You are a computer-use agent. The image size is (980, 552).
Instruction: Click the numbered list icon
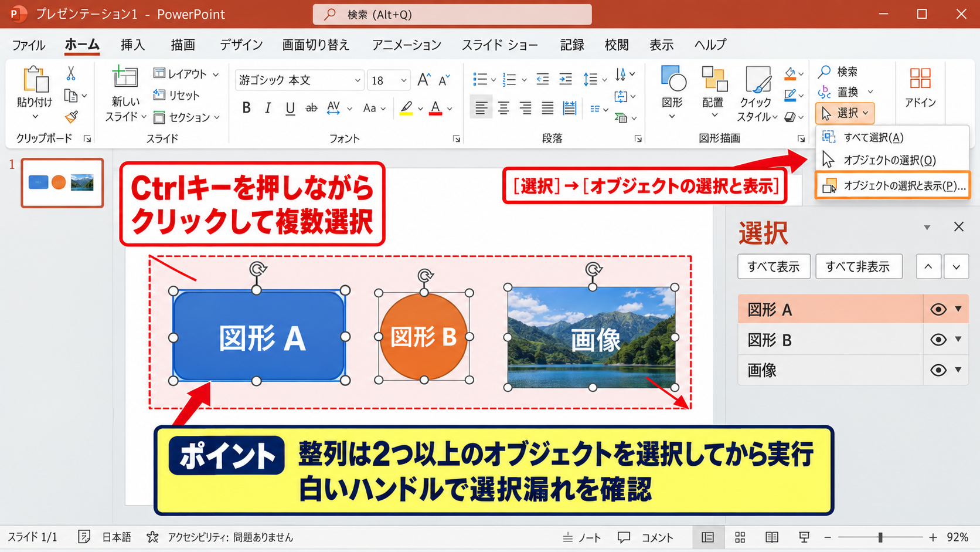click(509, 79)
